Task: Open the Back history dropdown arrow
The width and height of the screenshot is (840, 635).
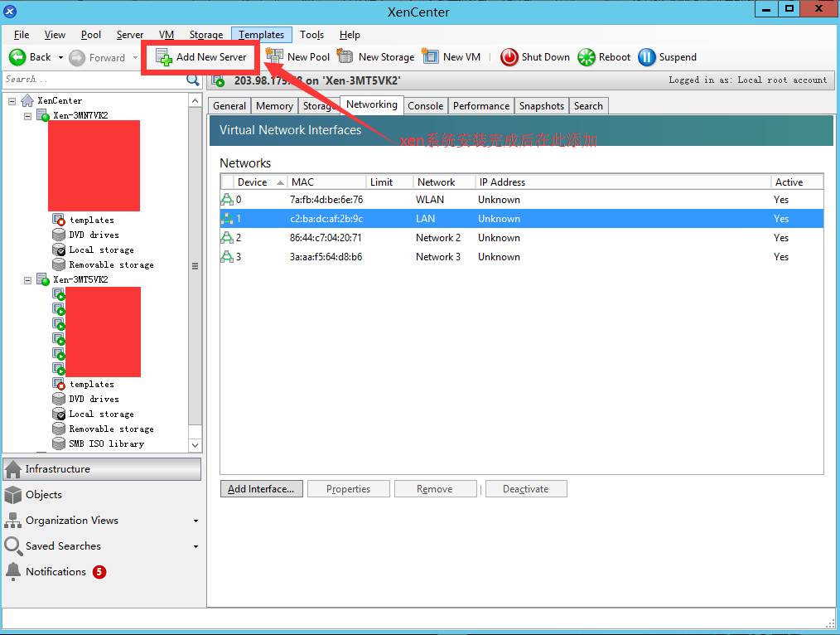Action: coord(60,57)
